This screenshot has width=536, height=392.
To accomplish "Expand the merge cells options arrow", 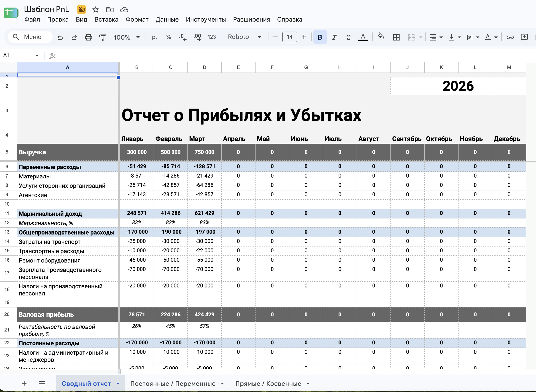I will click(420, 37).
